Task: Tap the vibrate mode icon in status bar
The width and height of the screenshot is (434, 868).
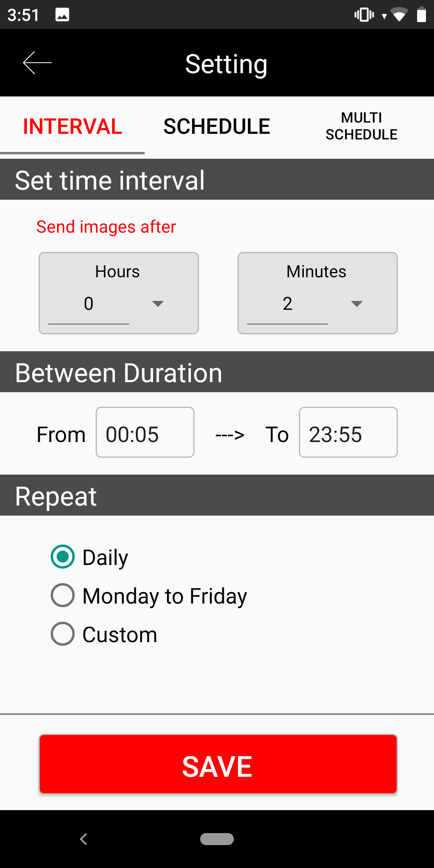Action: [364, 15]
